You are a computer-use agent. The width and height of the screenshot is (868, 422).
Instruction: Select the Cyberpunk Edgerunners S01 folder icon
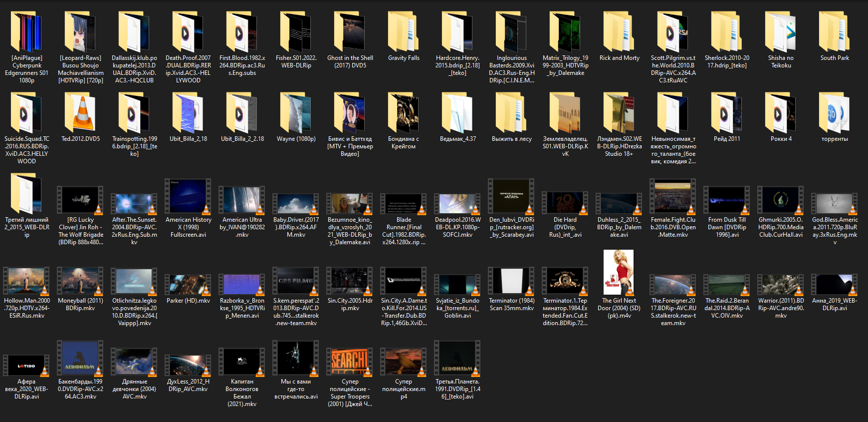click(x=26, y=32)
